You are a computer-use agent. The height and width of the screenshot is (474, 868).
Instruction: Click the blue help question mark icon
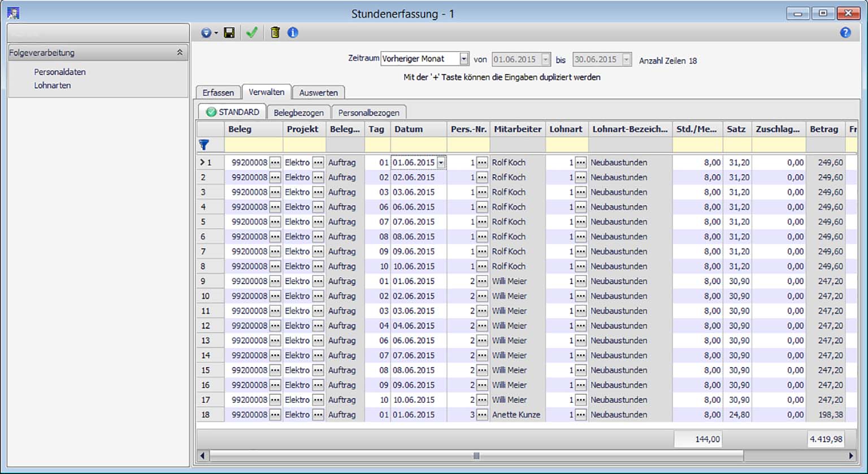point(845,33)
